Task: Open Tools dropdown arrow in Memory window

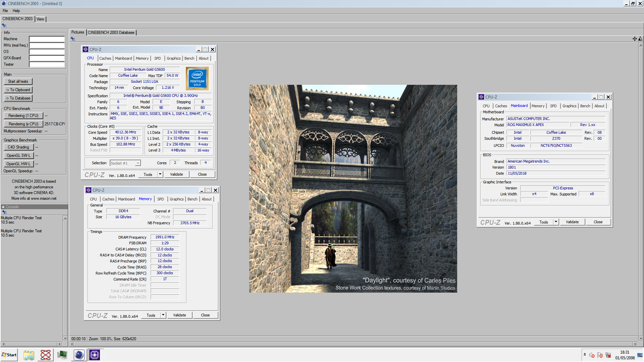Action: (x=163, y=315)
